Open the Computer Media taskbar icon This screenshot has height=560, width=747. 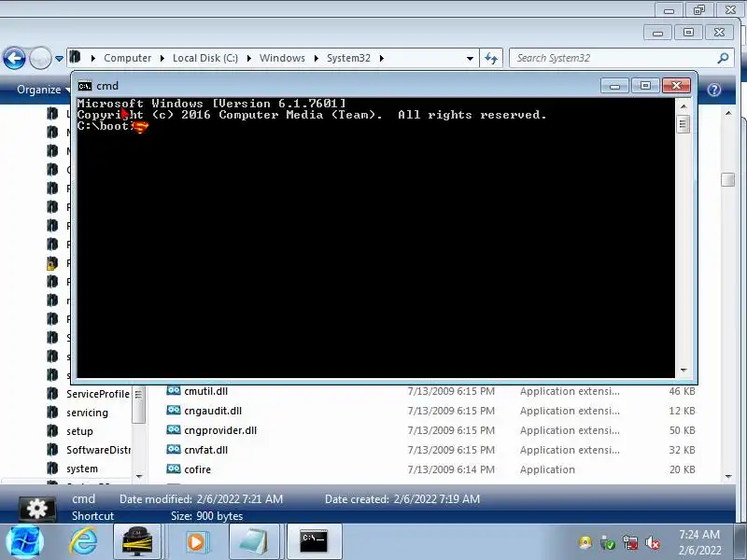coord(137,542)
